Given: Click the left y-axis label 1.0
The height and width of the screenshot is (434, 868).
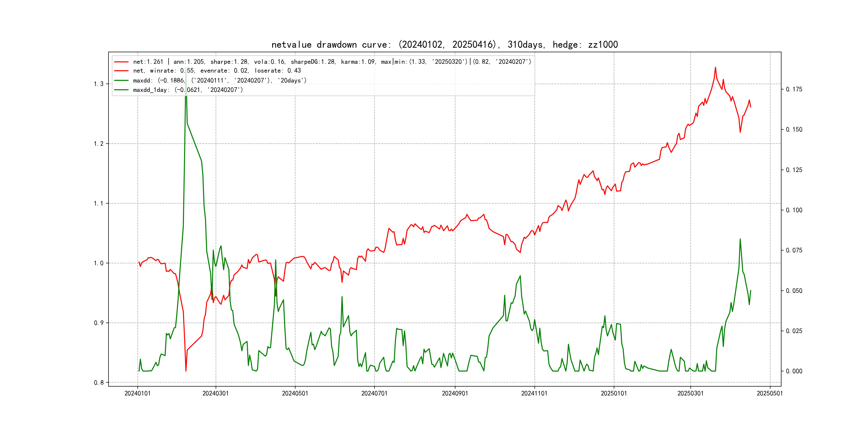Looking at the screenshot, I should (99, 263).
